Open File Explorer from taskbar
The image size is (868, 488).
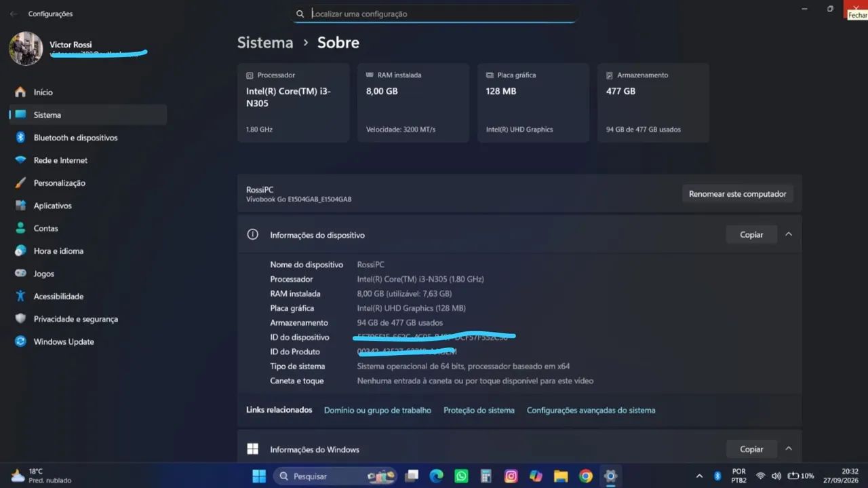pos(560,476)
